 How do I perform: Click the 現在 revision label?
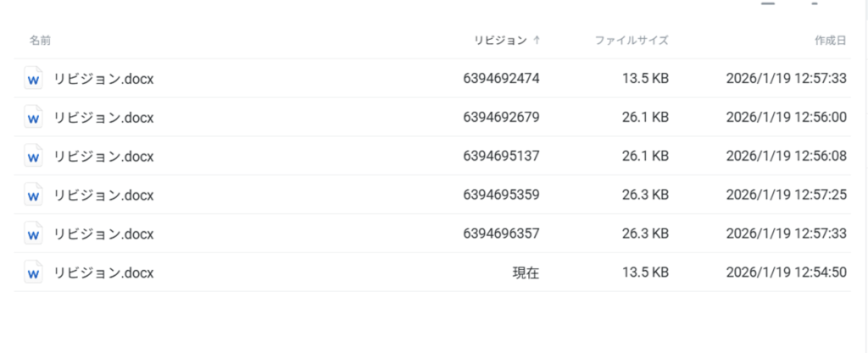[526, 273]
